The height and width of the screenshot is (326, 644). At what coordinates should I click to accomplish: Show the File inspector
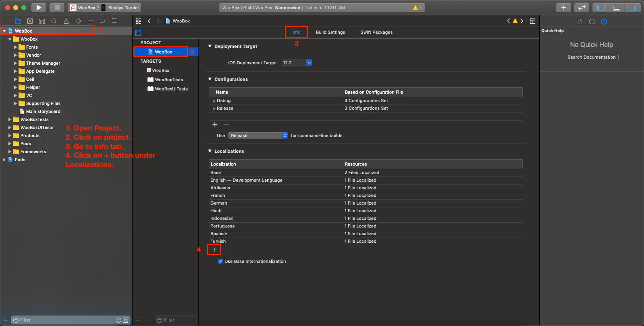pyautogui.click(x=580, y=22)
